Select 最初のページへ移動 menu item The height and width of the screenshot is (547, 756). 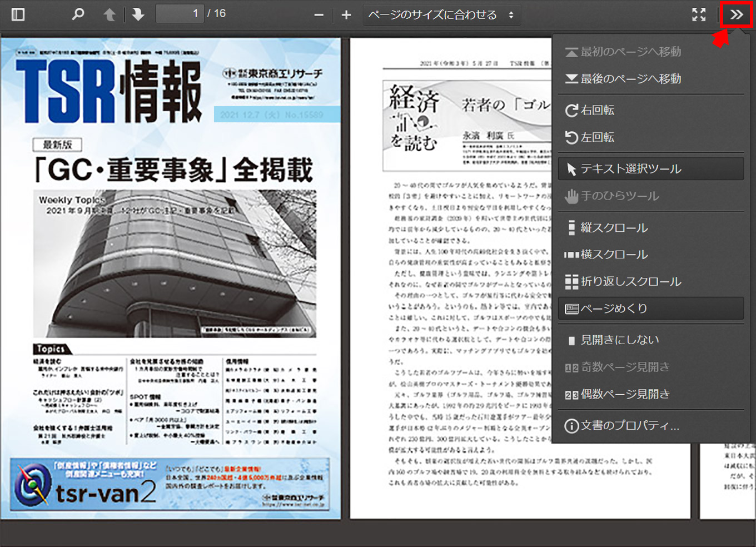(x=651, y=52)
